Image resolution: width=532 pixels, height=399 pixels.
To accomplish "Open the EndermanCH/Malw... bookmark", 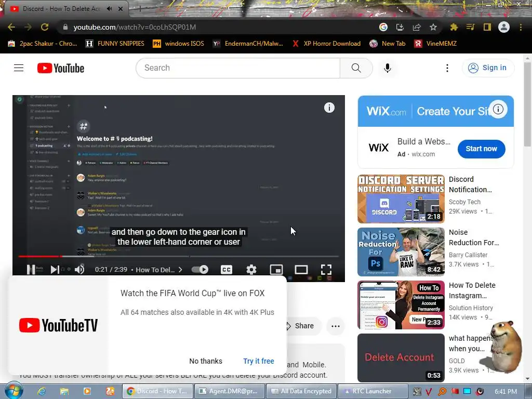I will (248, 44).
